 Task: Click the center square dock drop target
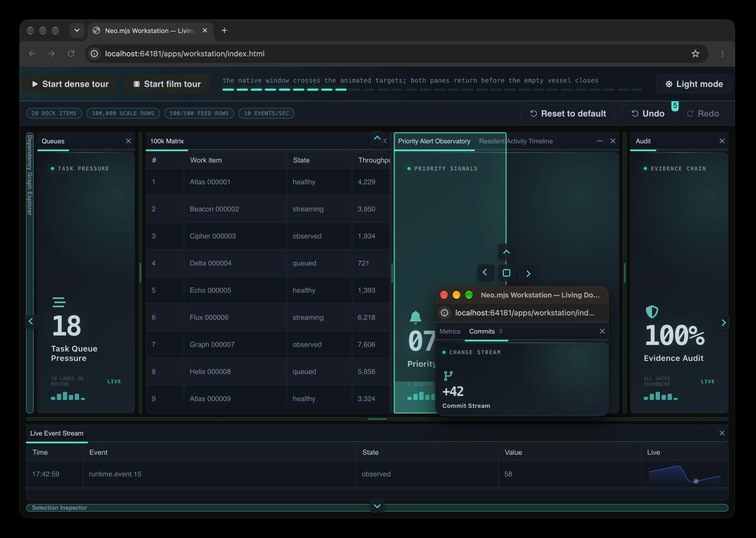point(506,273)
